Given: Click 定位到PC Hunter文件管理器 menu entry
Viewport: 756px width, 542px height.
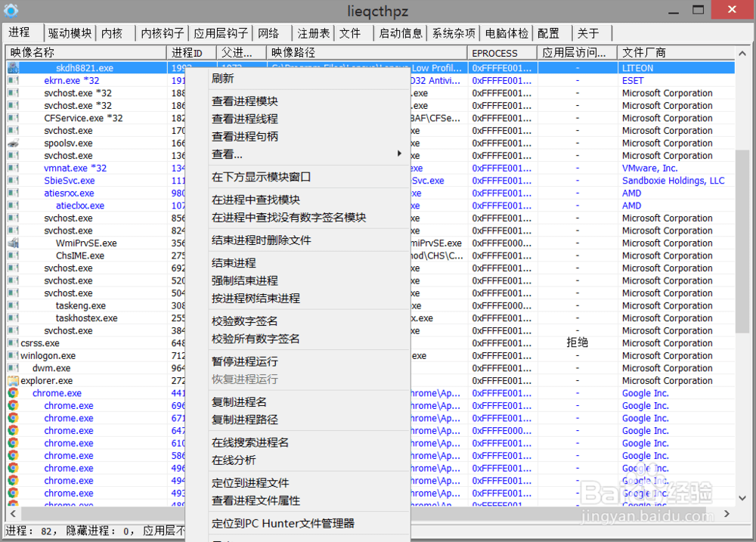Looking at the screenshot, I should 283,523.
